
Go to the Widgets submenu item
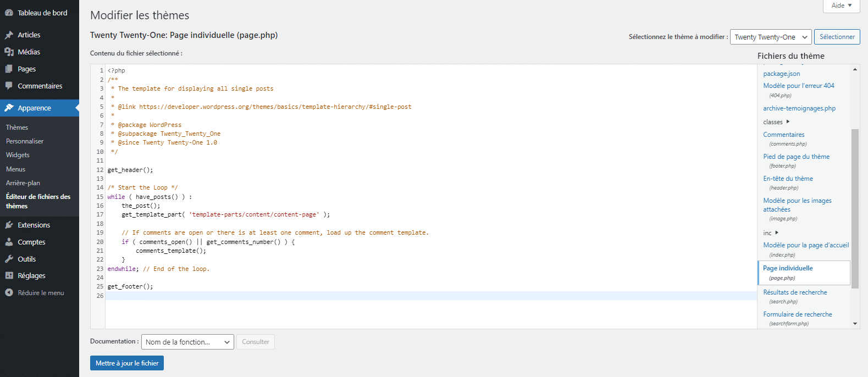coord(18,155)
